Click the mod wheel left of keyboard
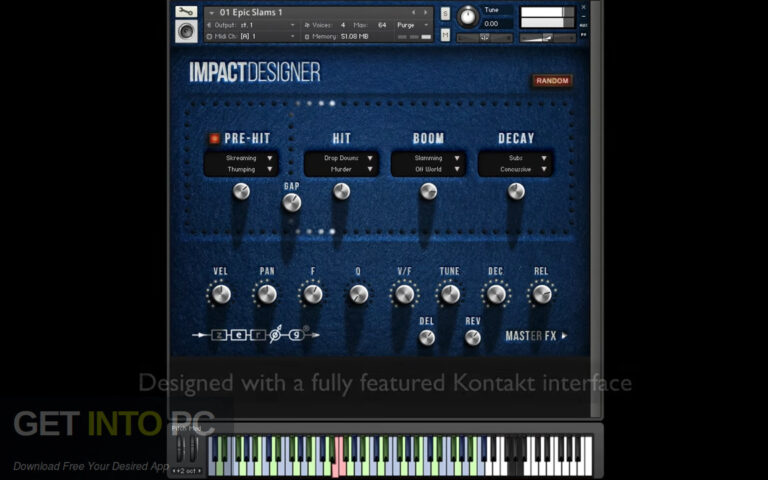This screenshot has height=480, width=768. click(194, 448)
